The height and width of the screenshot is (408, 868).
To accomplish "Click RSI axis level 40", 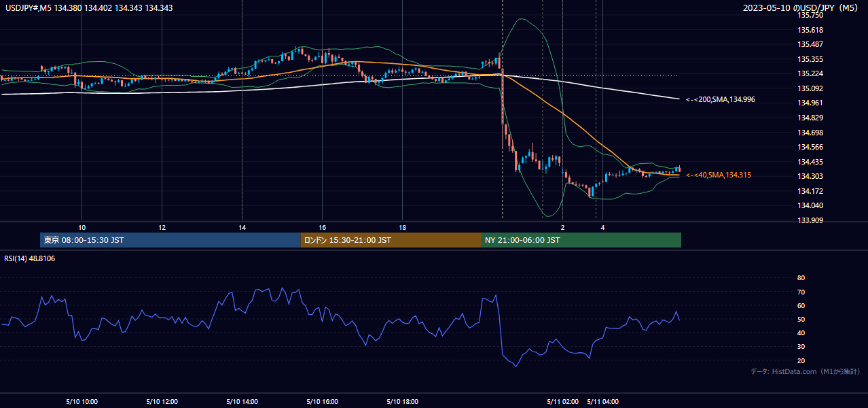I will (x=801, y=333).
